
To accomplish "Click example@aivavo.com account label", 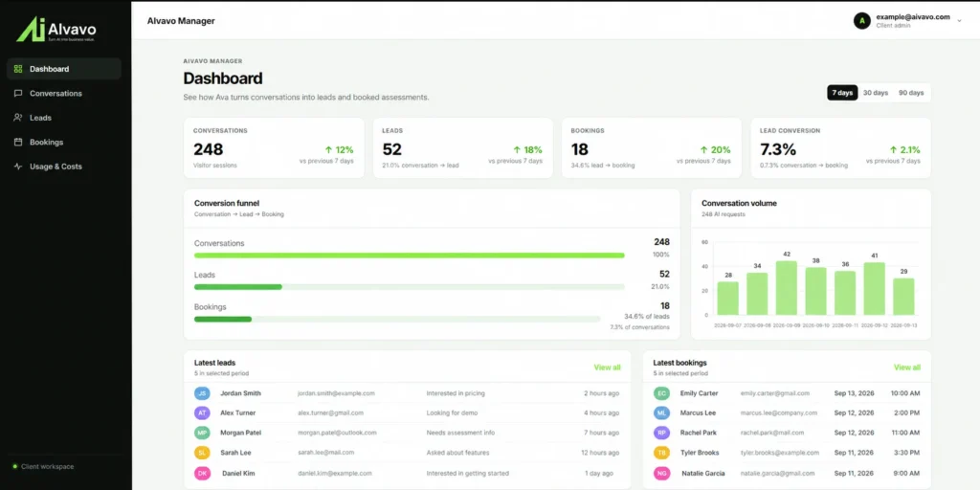I will tap(912, 17).
